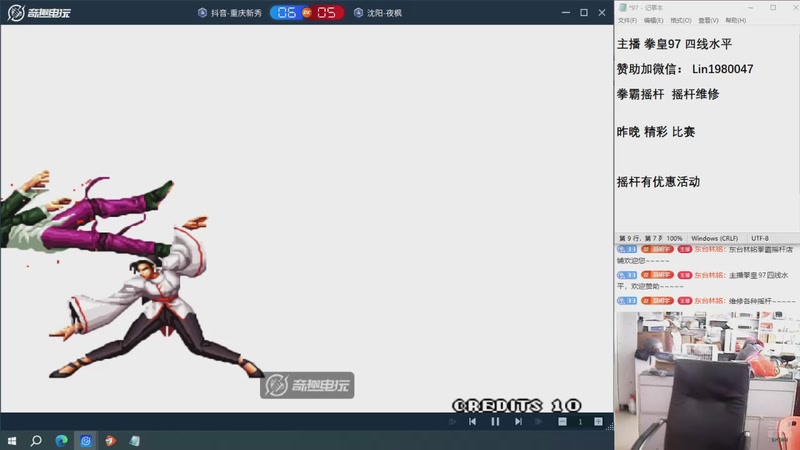Click active 奇趣电玩 taskbar icon

pyautogui.click(x=86, y=441)
